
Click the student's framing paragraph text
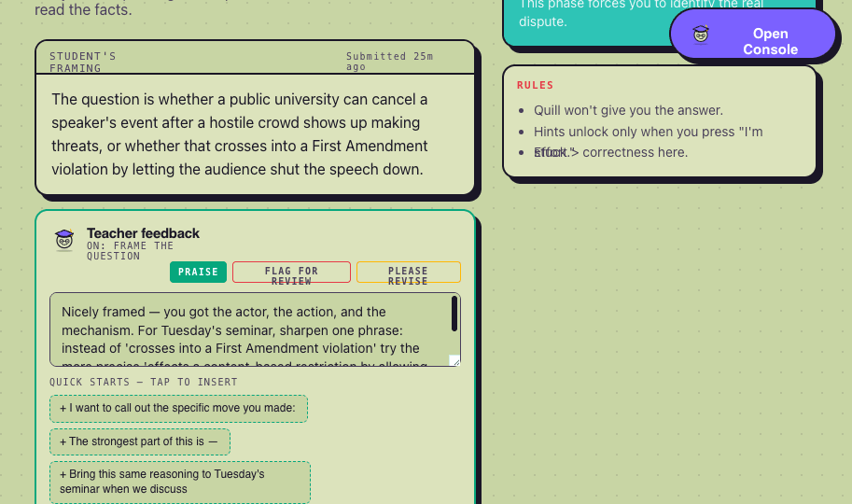pos(240,134)
